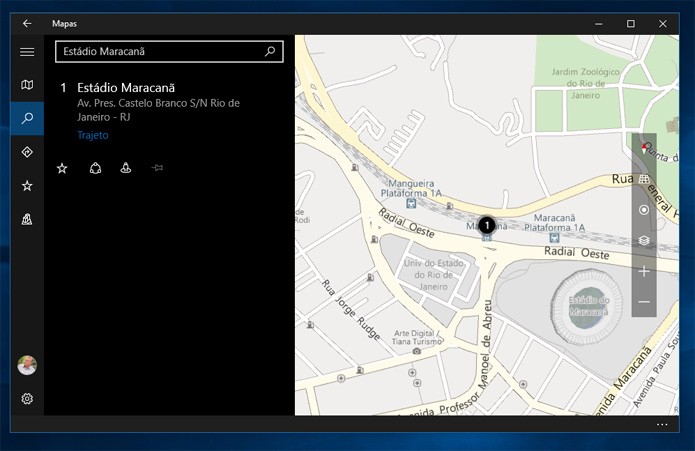Zoom out on the map

[644, 302]
